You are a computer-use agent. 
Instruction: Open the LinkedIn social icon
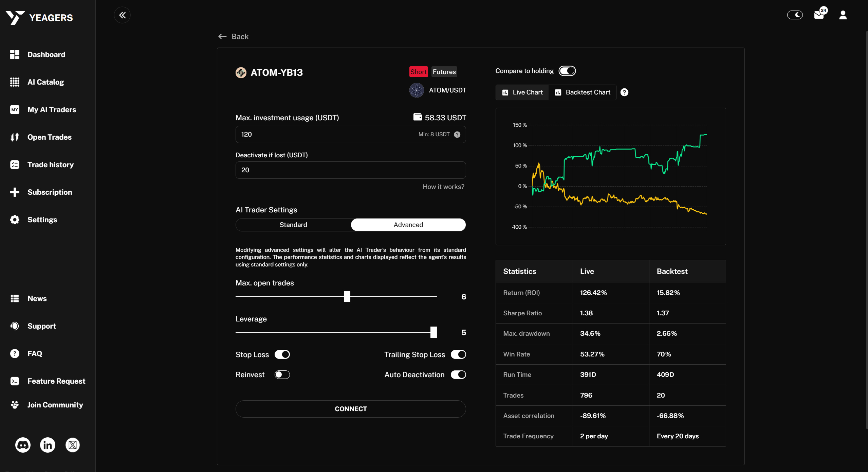click(48, 445)
